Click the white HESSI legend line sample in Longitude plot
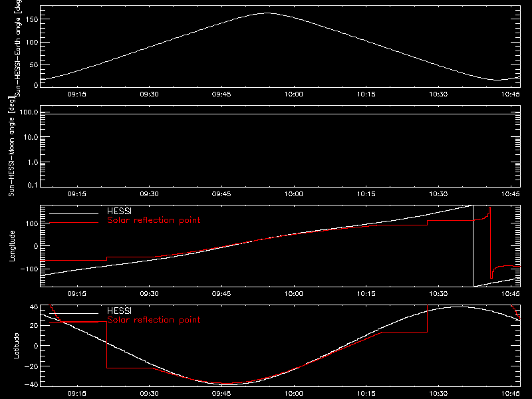Image resolution: width=532 pixels, height=399 pixels. (74, 213)
